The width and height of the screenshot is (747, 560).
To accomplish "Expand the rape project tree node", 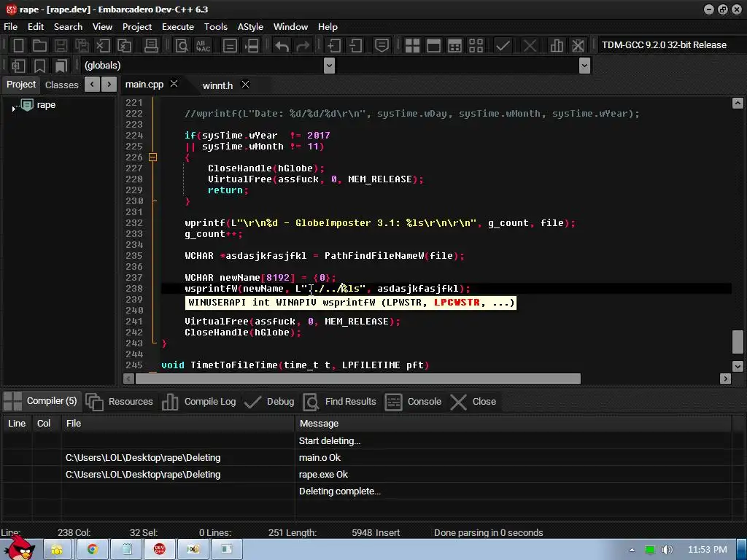I will pos(13,108).
